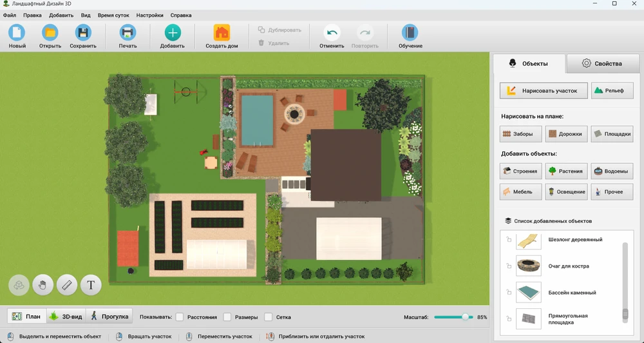Open the Время суток menu

113,15
